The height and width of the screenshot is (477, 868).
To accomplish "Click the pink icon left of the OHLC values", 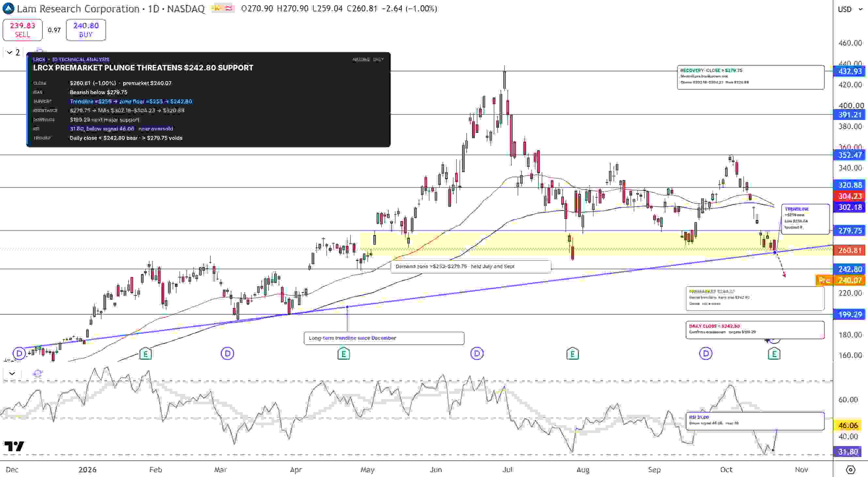I will click(229, 8).
